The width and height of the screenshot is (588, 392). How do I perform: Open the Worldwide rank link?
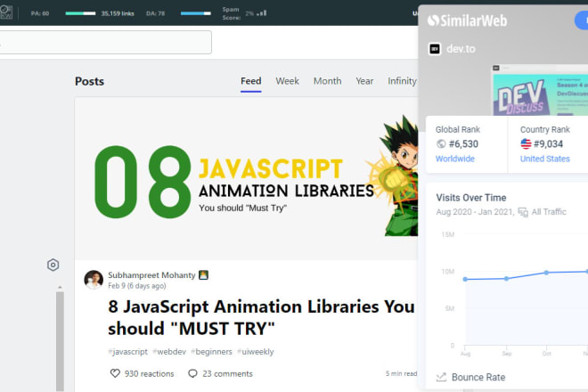455,159
